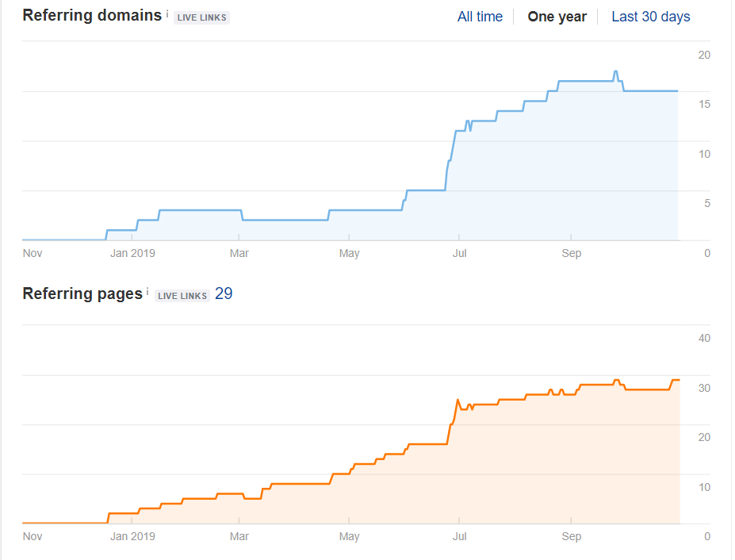The height and width of the screenshot is (560, 735).
Task: Click the orange line spike at Jul
Action: coord(457,400)
